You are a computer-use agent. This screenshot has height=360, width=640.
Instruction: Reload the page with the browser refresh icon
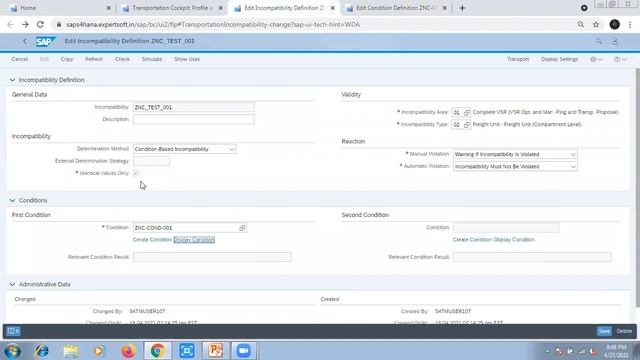(40, 24)
